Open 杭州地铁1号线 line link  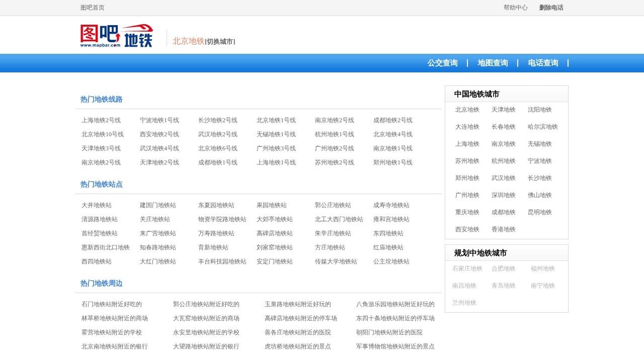[335, 134]
